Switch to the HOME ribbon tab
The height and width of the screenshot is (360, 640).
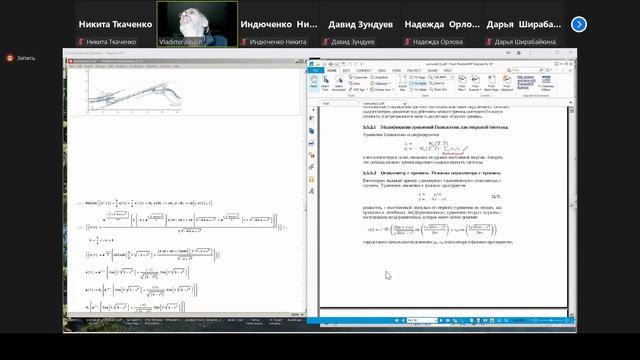pos(332,70)
